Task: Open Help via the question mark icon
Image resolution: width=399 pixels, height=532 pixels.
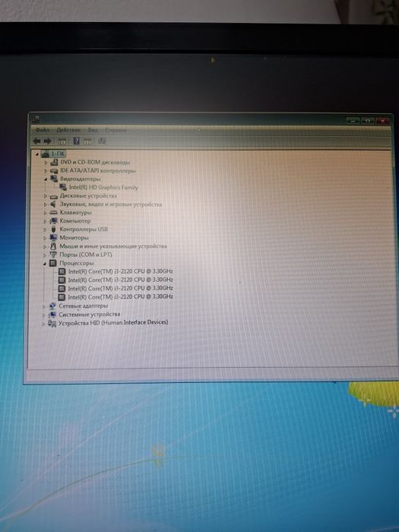Action: (76, 141)
